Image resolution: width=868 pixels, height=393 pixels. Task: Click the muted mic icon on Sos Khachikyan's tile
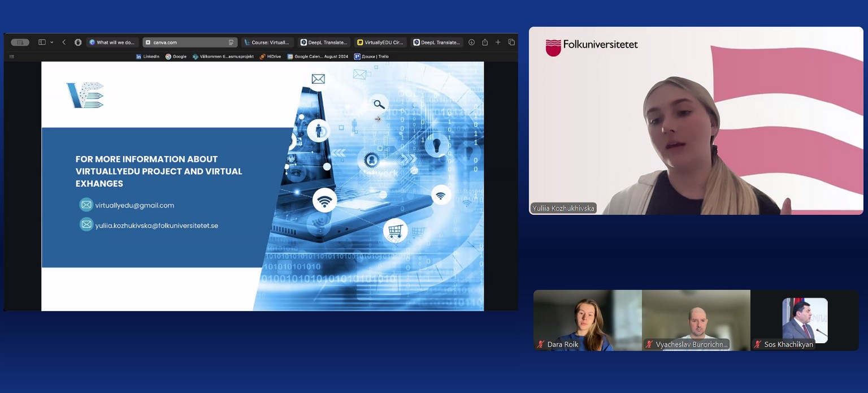pyautogui.click(x=758, y=344)
